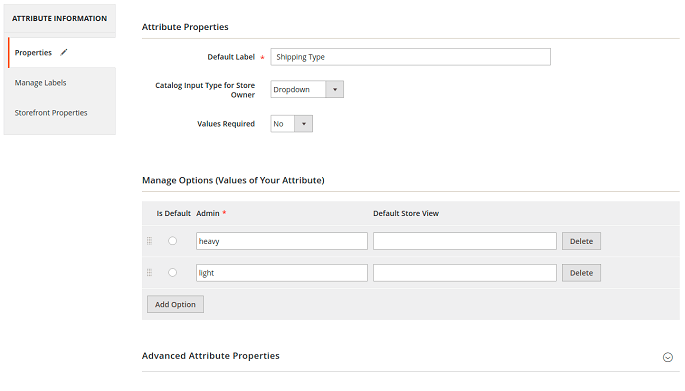Delete the heavy option
Image resolution: width=685 pixels, height=391 pixels.
[x=581, y=241]
